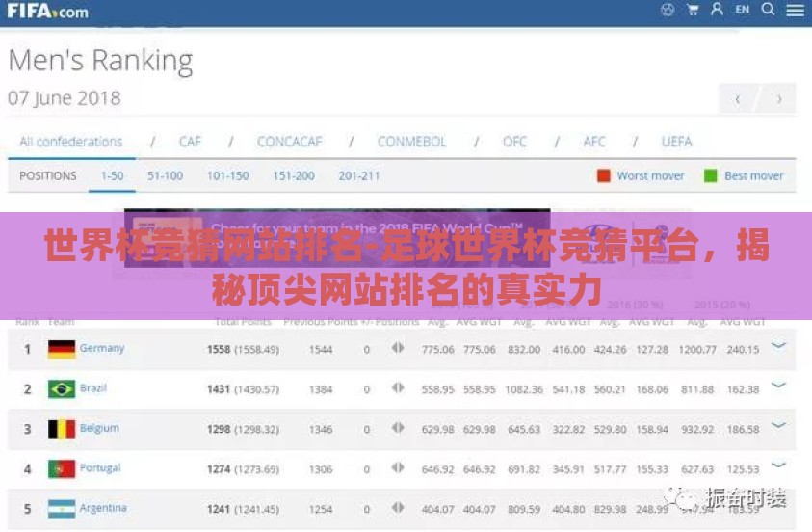This screenshot has height=532, width=812.
Task: Select the CONMEBOL confederation tab
Action: pyautogui.click(x=411, y=142)
